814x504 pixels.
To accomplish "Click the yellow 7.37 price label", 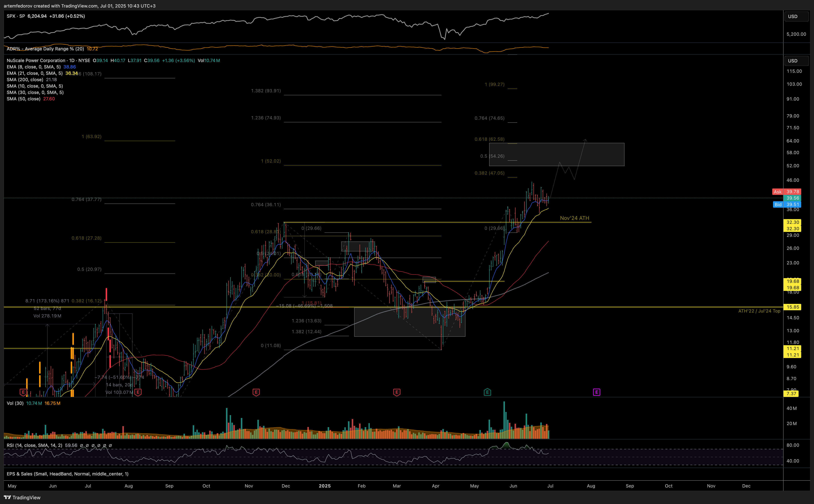I will (x=791, y=394).
